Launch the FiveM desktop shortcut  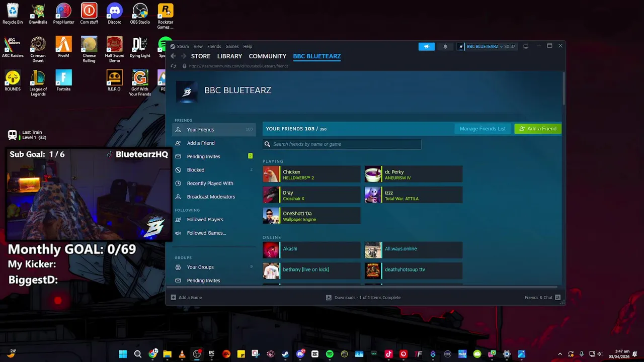tap(63, 47)
